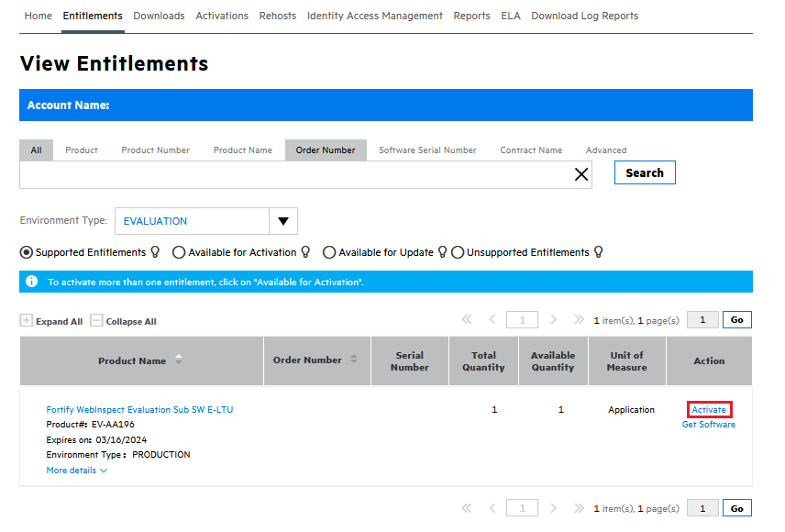Click the Get Software link
Image resolution: width=785 pixels, height=532 pixels.
[709, 425]
